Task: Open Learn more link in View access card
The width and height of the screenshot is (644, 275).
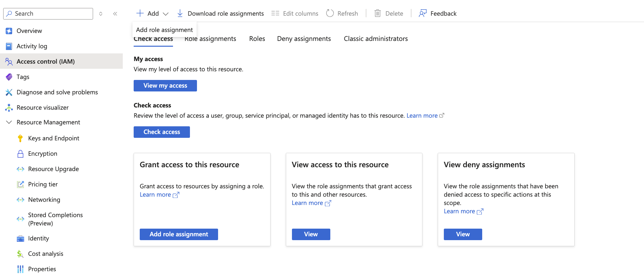Action: tap(311, 203)
